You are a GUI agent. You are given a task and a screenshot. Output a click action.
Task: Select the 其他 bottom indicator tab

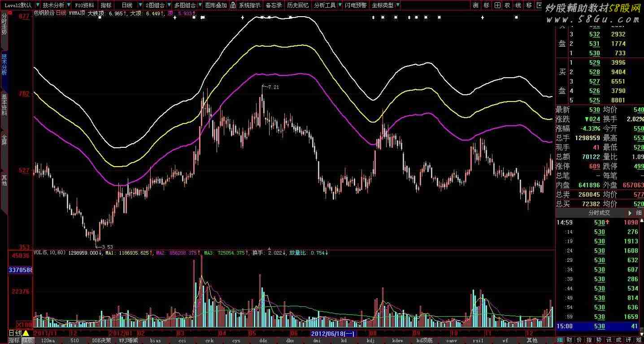[532, 340]
